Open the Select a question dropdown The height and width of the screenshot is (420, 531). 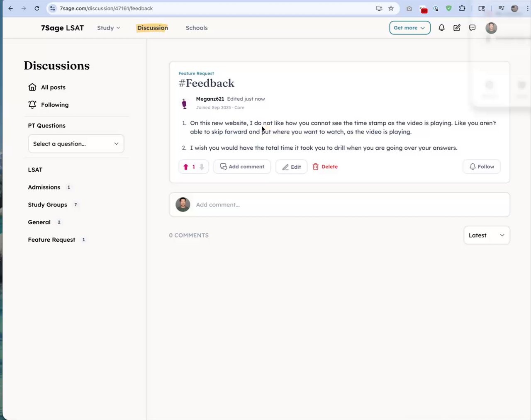tap(76, 143)
